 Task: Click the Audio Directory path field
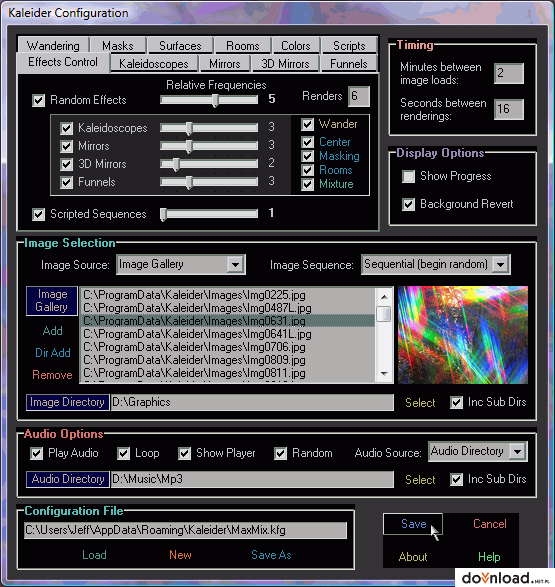(x=252, y=479)
